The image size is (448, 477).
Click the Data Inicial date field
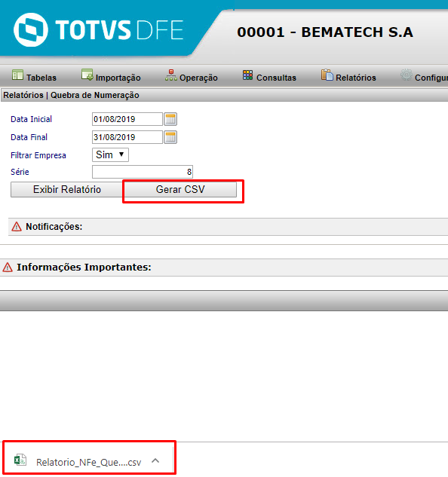click(127, 119)
